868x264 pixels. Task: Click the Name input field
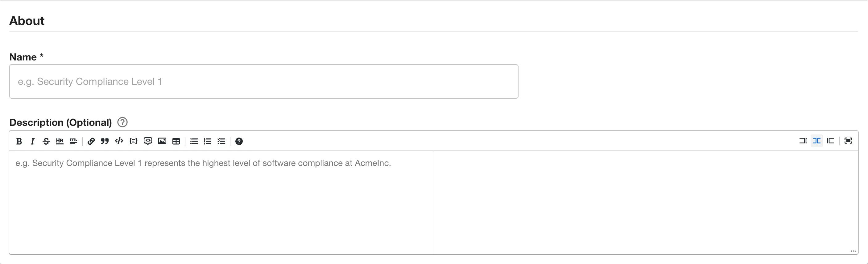pos(263,81)
